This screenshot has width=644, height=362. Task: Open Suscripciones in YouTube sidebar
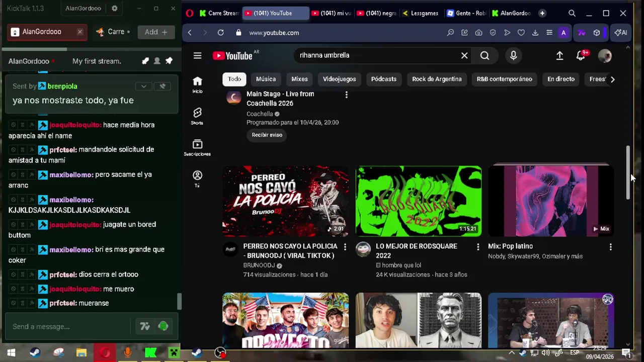click(x=197, y=148)
